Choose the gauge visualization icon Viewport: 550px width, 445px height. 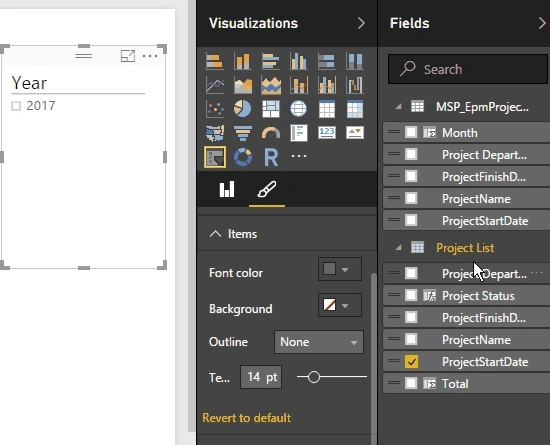click(x=271, y=133)
